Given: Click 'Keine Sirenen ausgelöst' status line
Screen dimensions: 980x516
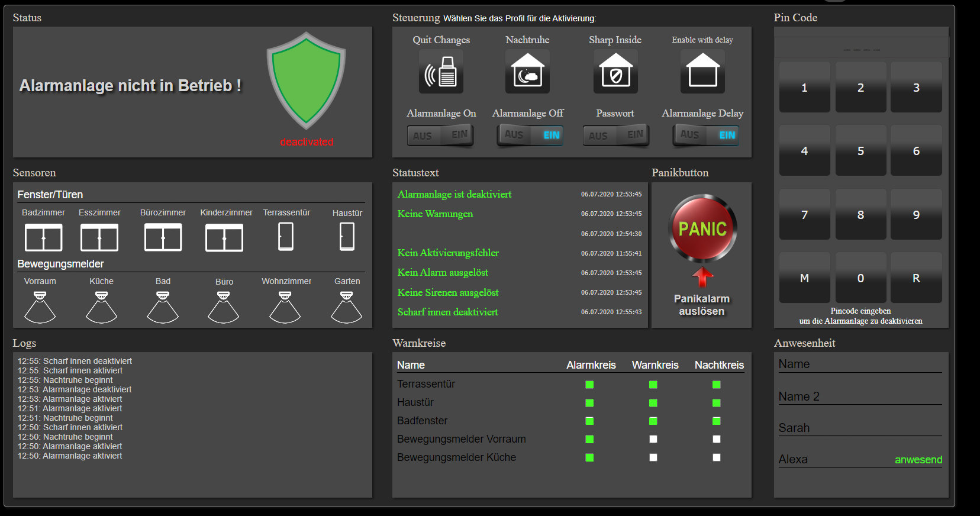Looking at the screenshot, I should point(448,292).
